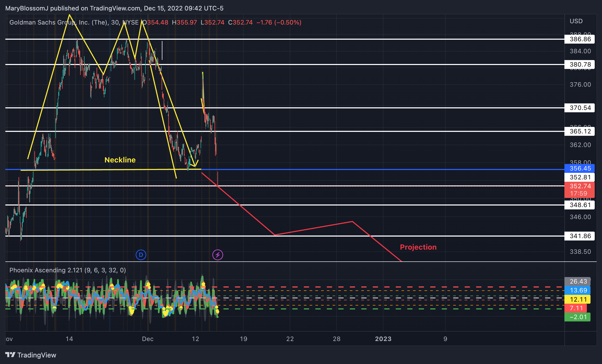Click the red 7.11 indicator value label
The height and width of the screenshot is (364, 602).
[x=576, y=308]
